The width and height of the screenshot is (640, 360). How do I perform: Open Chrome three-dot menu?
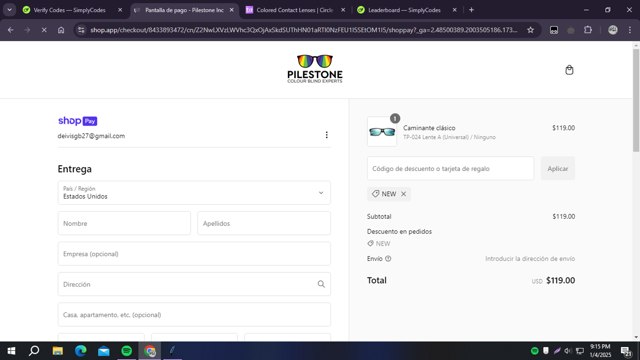[630, 30]
